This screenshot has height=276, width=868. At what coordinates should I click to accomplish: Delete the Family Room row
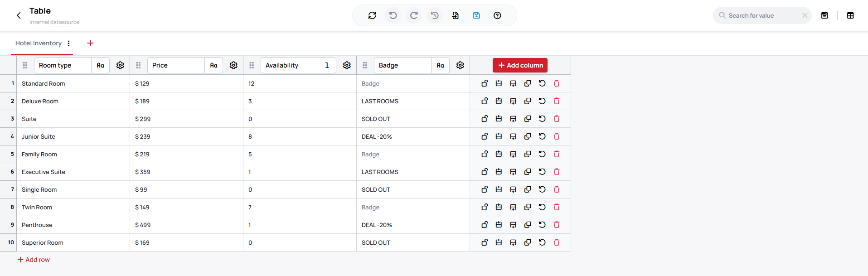tap(557, 154)
